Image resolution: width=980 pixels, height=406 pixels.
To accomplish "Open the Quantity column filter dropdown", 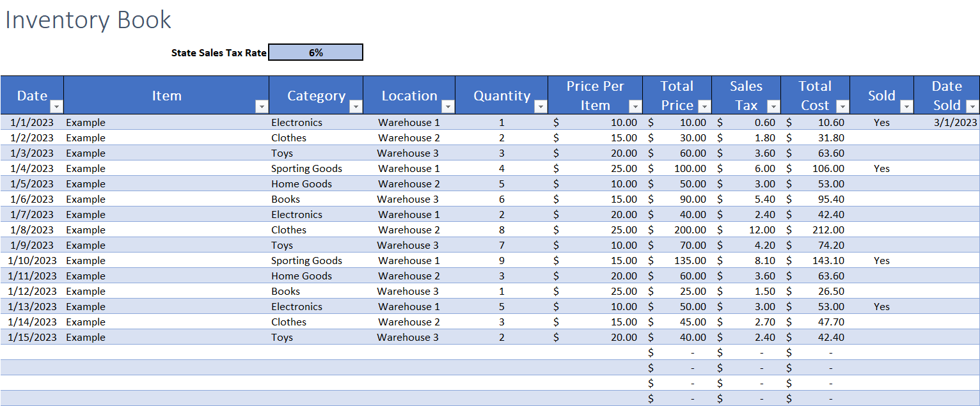I will (x=541, y=106).
